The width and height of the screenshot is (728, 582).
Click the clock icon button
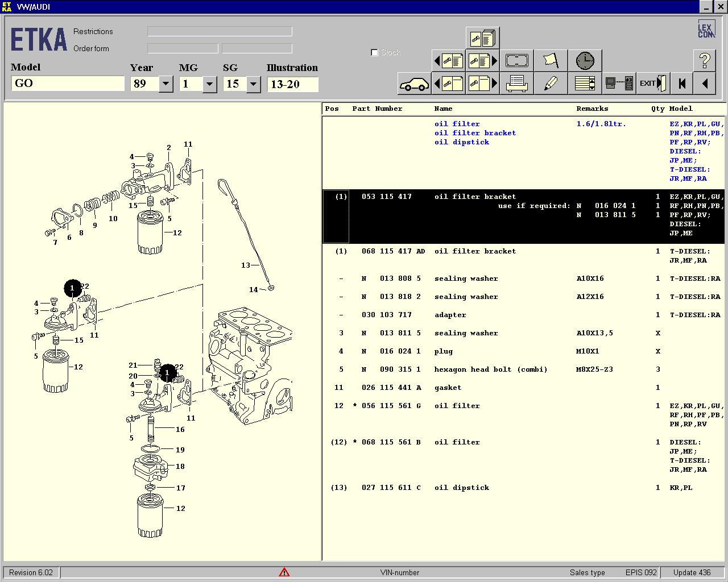(x=585, y=60)
